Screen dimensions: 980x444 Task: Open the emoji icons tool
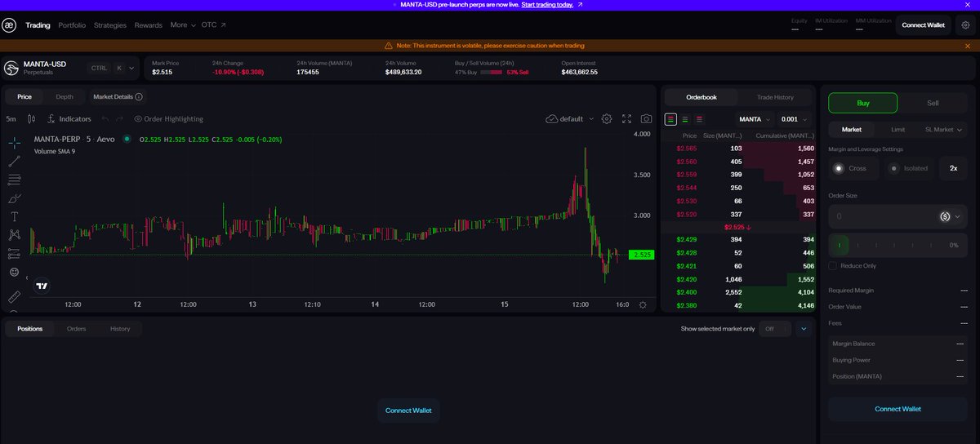point(15,272)
